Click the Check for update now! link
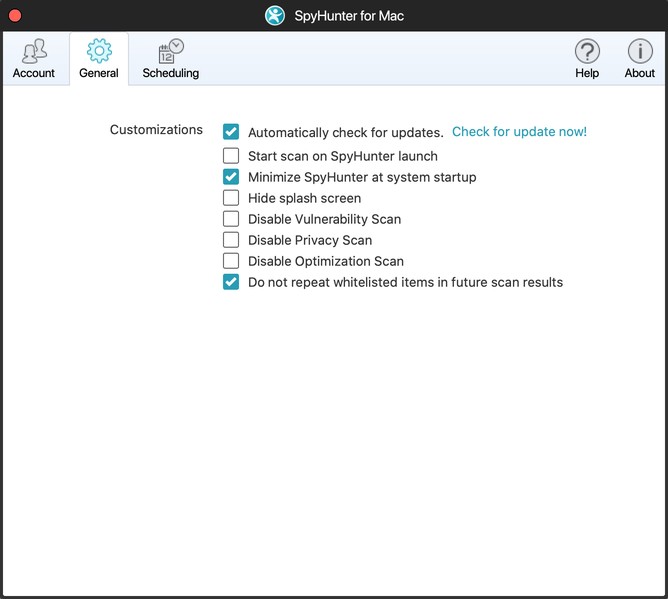Image resolution: width=668 pixels, height=599 pixels. pyautogui.click(x=519, y=132)
